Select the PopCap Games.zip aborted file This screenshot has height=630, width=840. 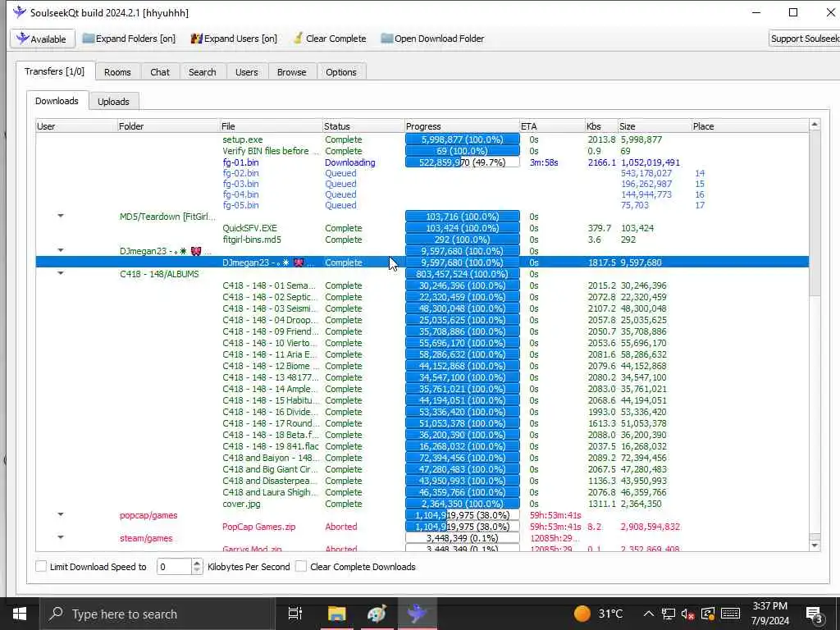258,527
